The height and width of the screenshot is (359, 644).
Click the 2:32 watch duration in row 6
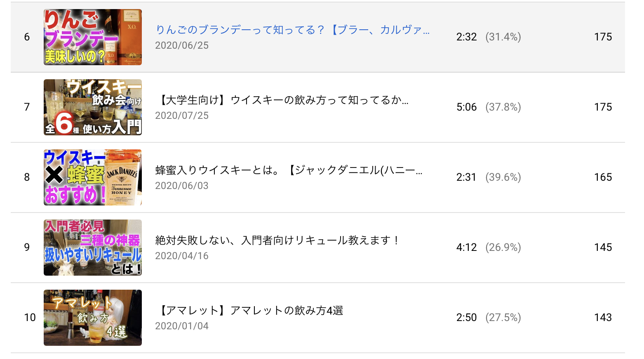(466, 37)
